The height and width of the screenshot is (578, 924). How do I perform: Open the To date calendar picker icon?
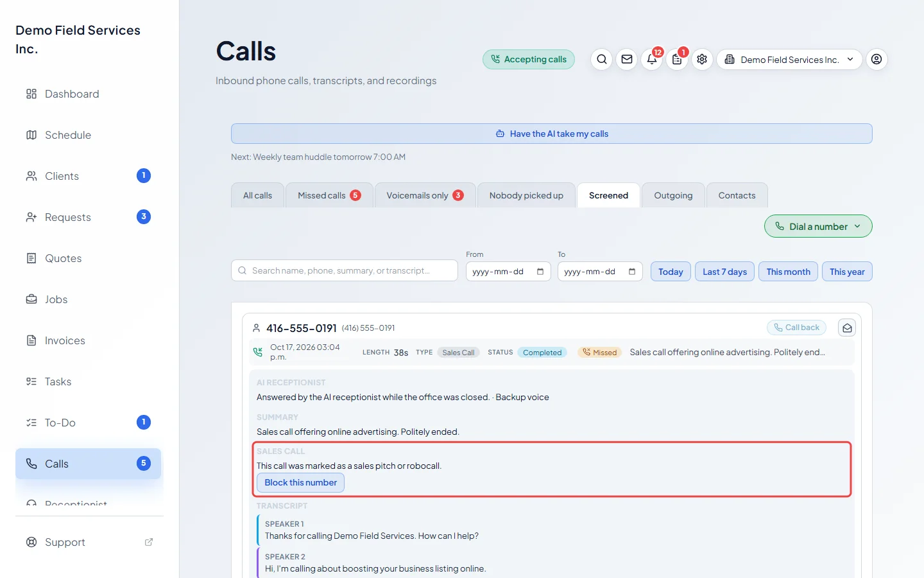632,272
